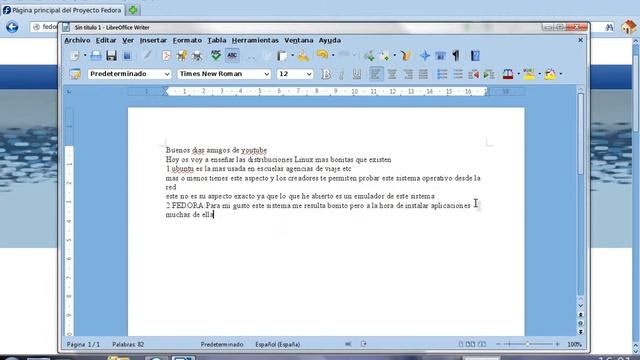Open Highlighting color dropdown arrow
The height and width of the screenshot is (360, 640).
pyautogui.click(x=540, y=74)
